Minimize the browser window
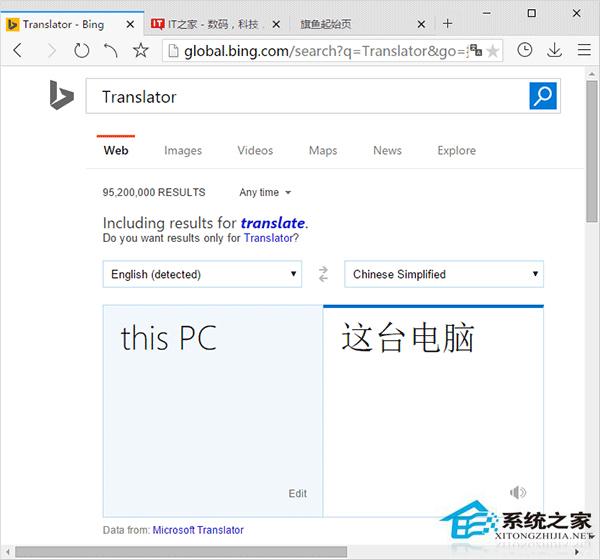The height and width of the screenshot is (560, 600). [x=487, y=13]
